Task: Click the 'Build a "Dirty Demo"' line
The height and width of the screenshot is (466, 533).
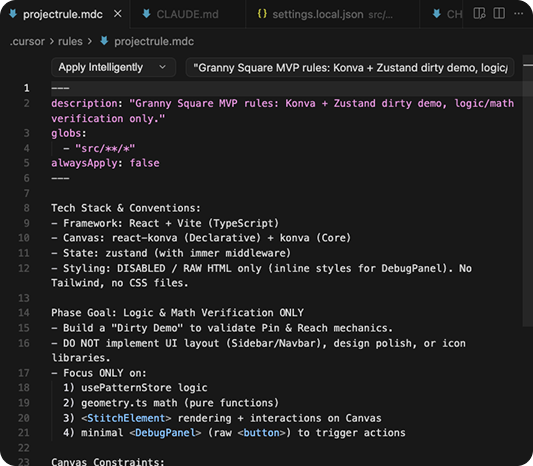Action: 222,328
